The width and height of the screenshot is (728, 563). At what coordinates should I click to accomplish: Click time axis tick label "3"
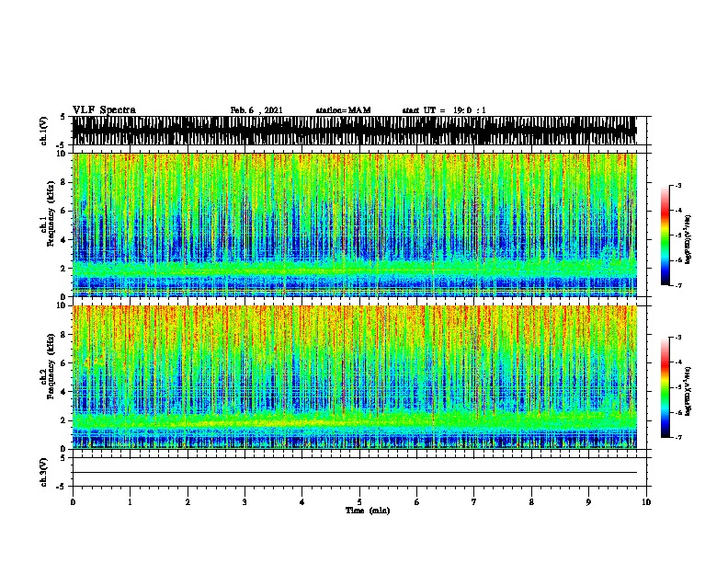[x=245, y=502]
